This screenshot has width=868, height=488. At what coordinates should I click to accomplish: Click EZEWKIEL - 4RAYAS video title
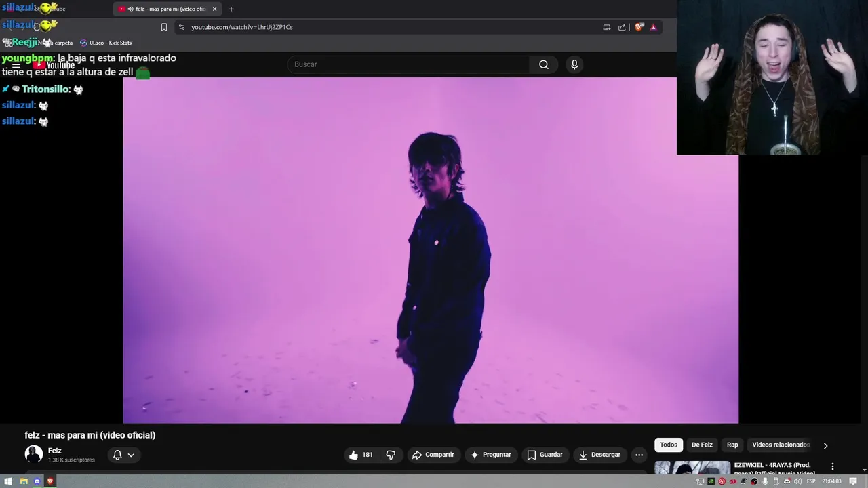click(x=774, y=468)
